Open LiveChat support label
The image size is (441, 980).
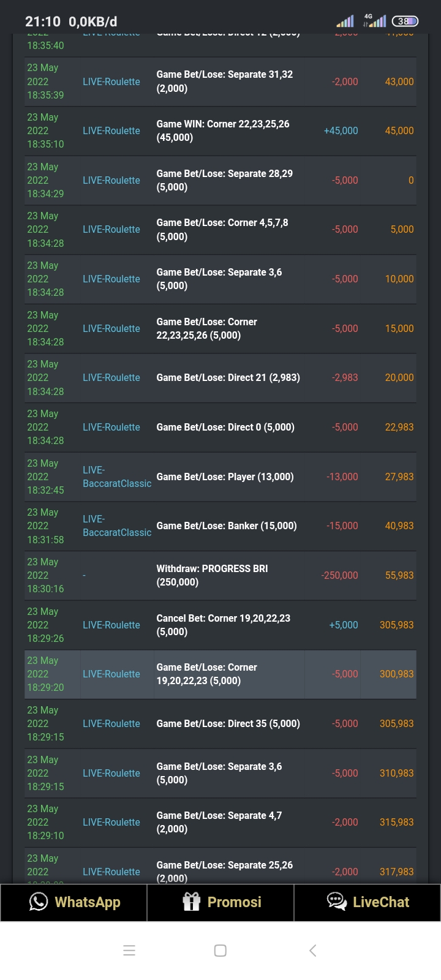tap(381, 902)
